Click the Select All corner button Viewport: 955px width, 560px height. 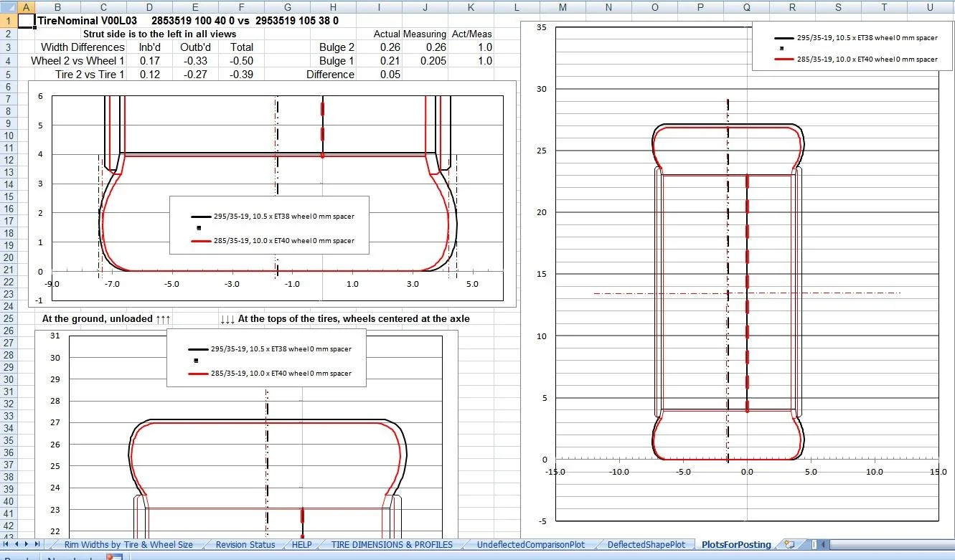click(9, 7)
